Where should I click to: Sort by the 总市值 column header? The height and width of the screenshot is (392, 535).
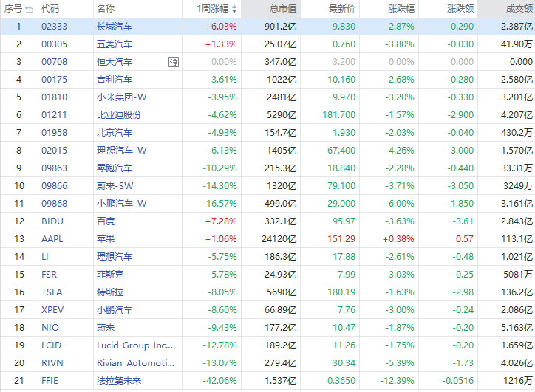pyautogui.click(x=282, y=9)
